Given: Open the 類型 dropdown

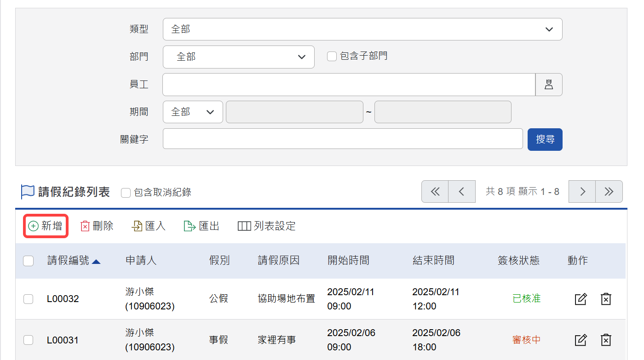Looking at the screenshot, I should pyautogui.click(x=362, y=29).
